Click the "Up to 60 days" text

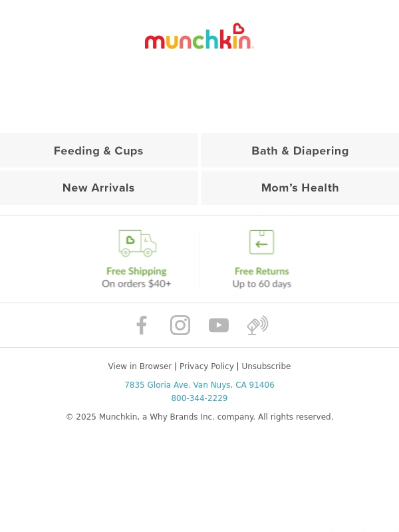tap(262, 284)
